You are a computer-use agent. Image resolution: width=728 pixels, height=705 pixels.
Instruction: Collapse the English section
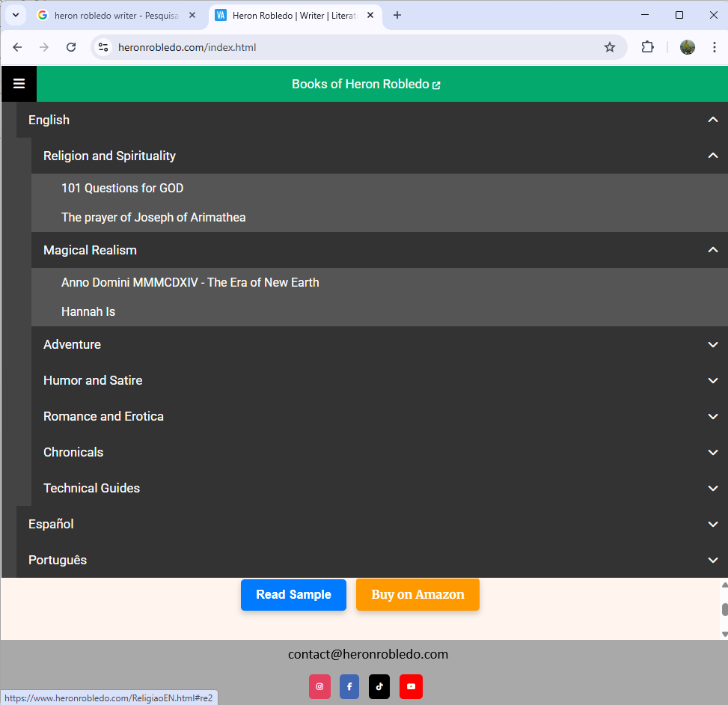click(x=372, y=120)
